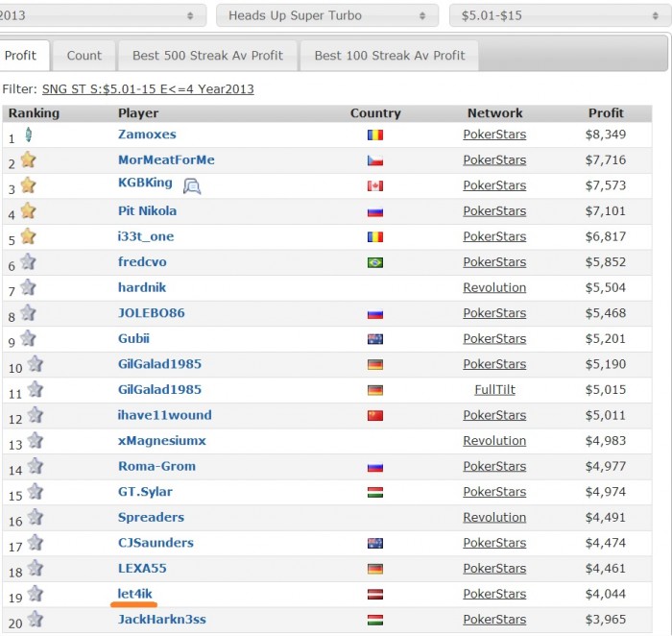Click the silver star in rank 10 row
672x636 pixels.
tap(36, 364)
